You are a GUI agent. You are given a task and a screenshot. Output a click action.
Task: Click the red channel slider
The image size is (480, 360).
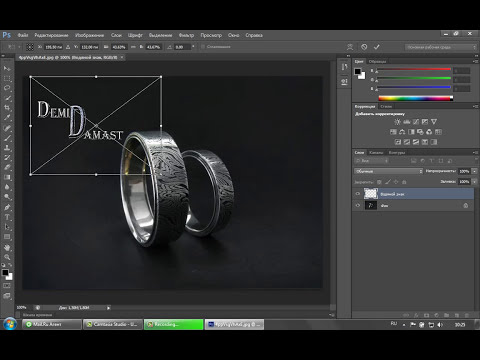click(x=413, y=70)
